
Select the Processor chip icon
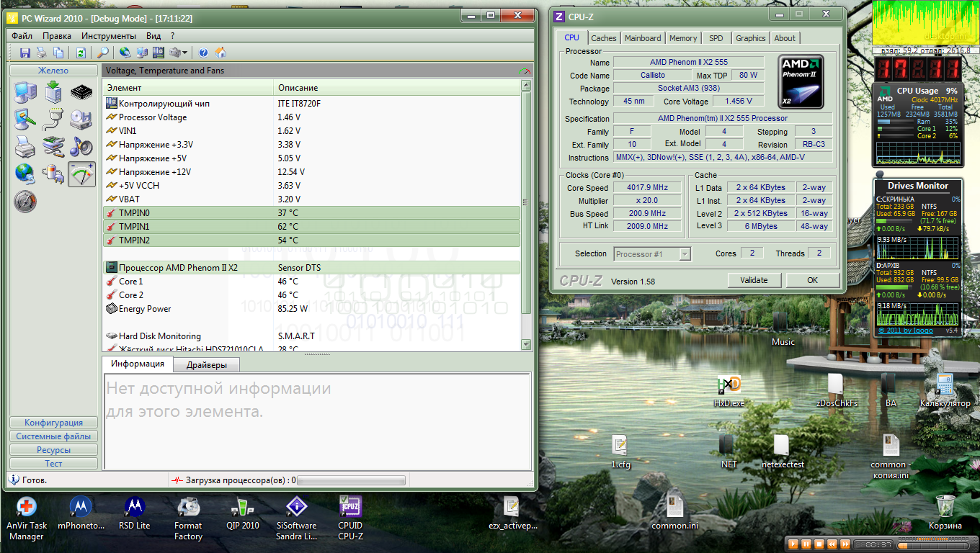(81, 92)
